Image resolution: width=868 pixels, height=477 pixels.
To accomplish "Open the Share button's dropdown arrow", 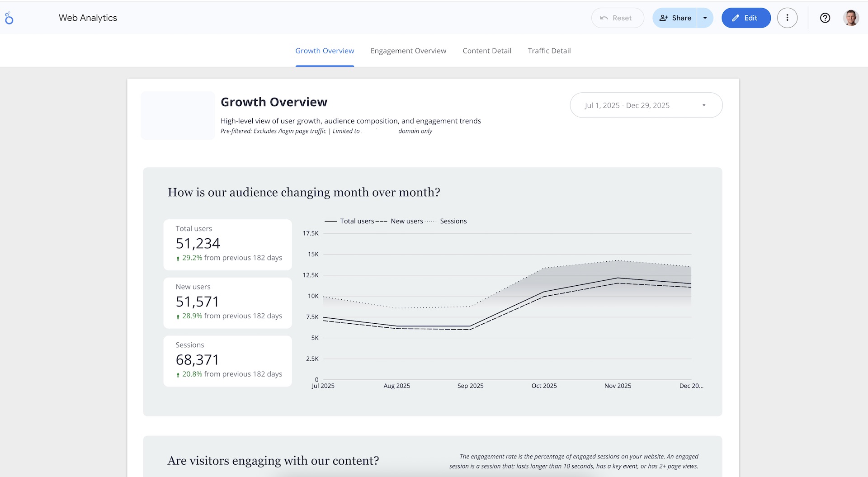I will (x=704, y=18).
